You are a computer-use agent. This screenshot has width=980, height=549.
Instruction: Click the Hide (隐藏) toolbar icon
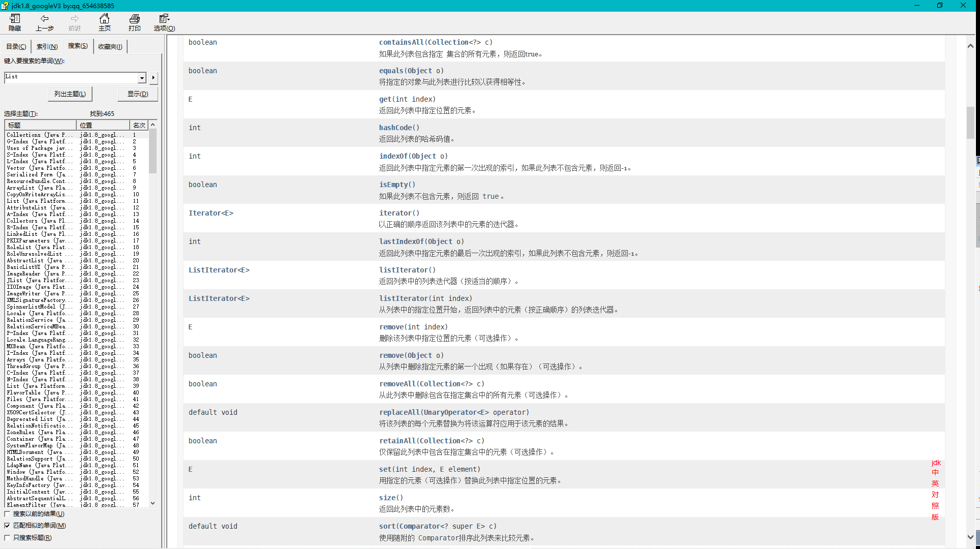click(15, 19)
